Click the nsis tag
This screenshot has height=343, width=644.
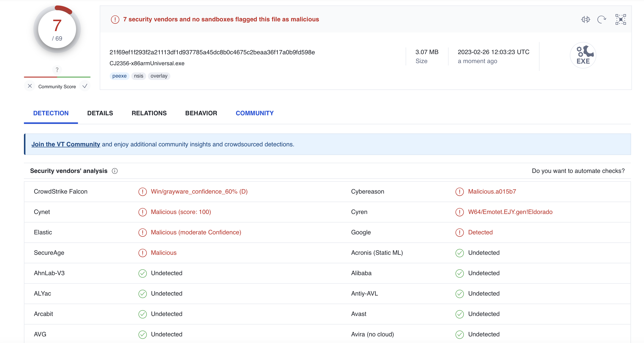139,76
